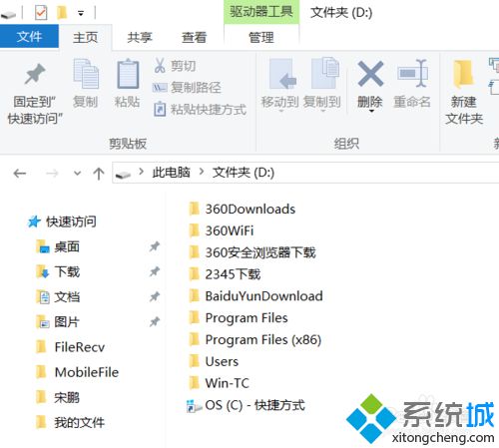Click the OS (C) shortcut drive icon
Viewport: 499px width, 448px height.
[x=195, y=406]
